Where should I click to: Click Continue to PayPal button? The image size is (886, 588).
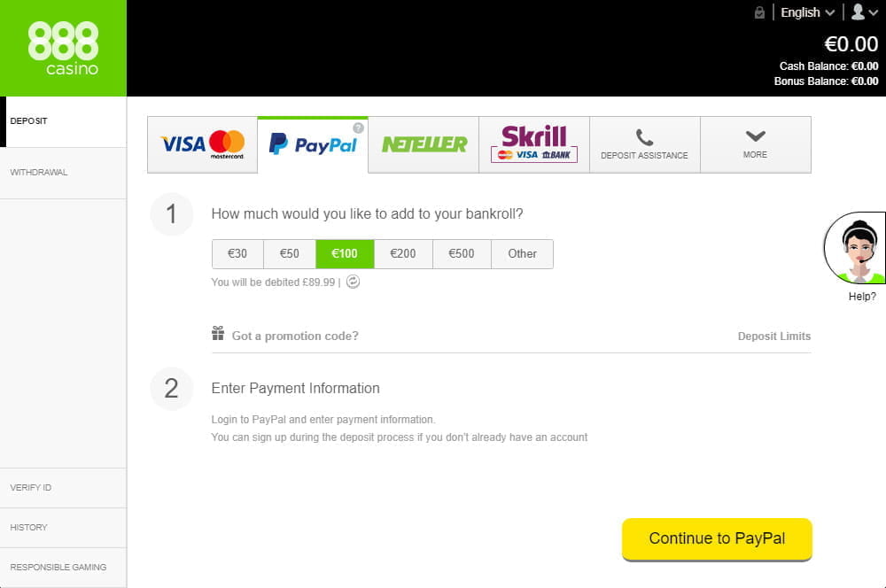pos(717,539)
